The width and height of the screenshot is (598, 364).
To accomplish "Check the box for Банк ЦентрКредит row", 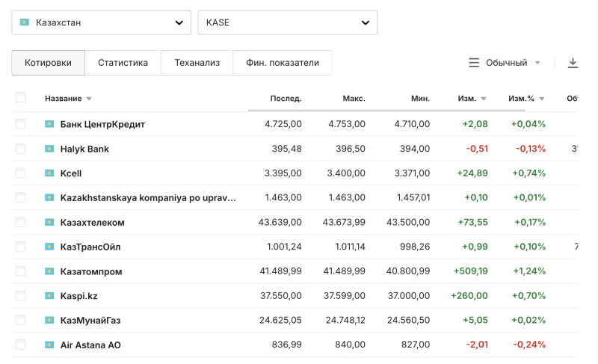I will 20,124.
